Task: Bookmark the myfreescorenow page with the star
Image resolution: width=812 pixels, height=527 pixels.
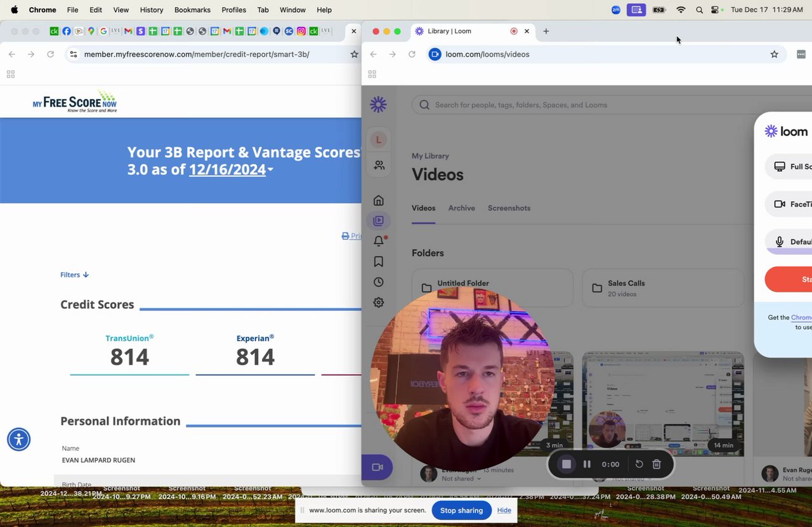Action: (x=354, y=55)
